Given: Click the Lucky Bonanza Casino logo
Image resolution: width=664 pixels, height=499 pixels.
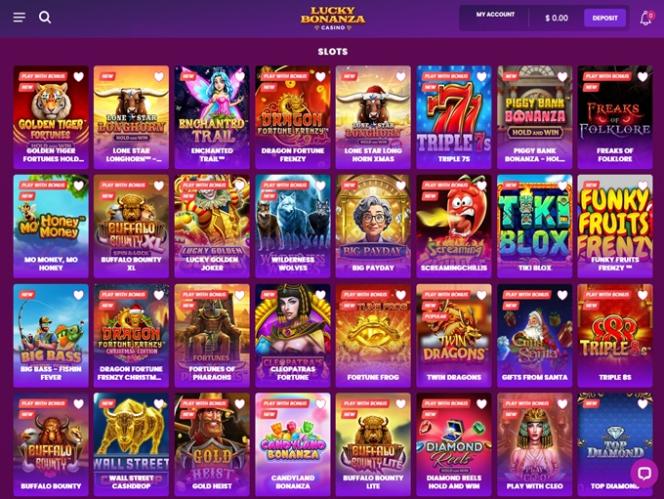Looking at the screenshot, I should click(x=333, y=18).
